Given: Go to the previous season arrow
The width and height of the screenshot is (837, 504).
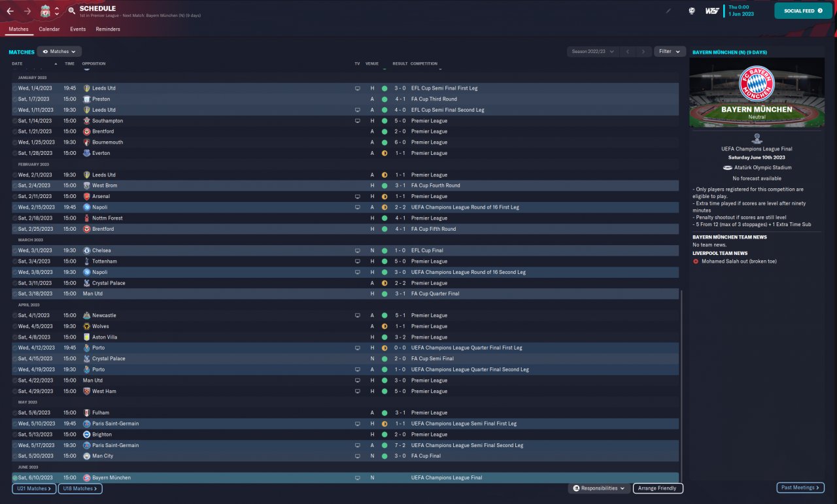Looking at the screenshot, I should coord(627,51).
